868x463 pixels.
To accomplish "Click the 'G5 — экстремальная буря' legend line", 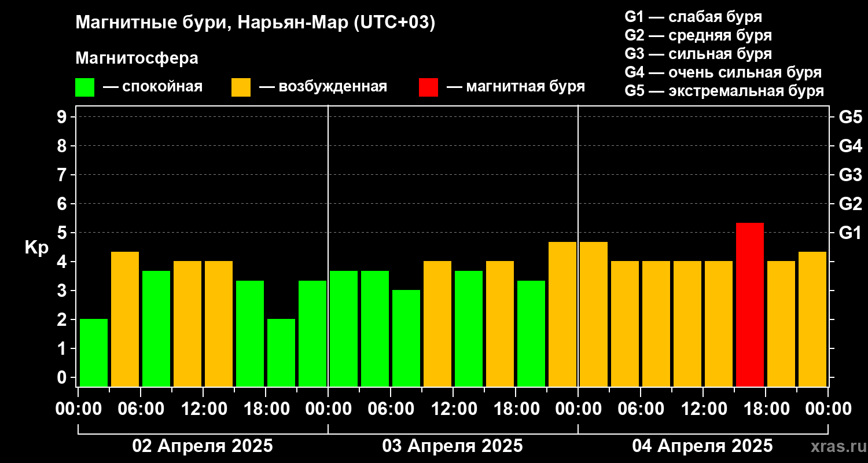I will (724, 91).
